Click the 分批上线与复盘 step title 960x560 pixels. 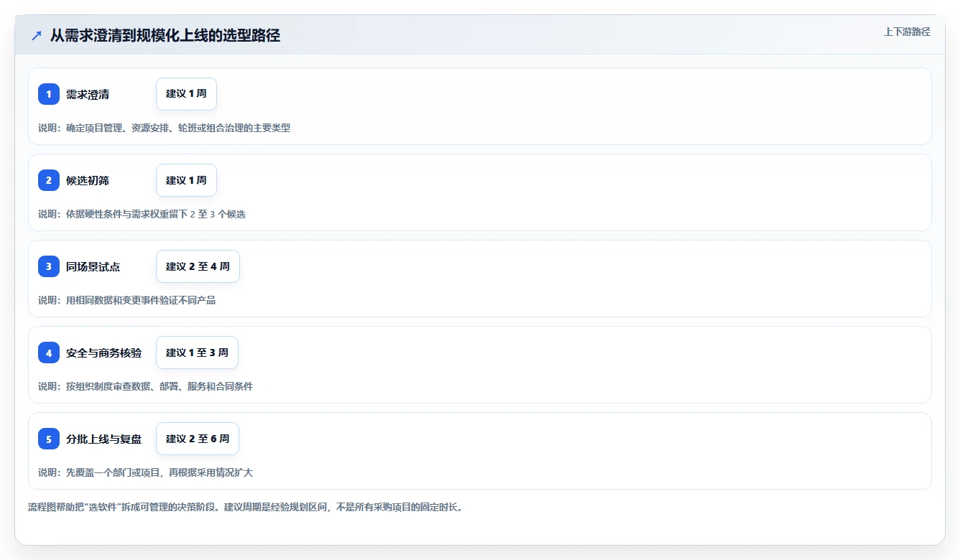pos(104,439)
